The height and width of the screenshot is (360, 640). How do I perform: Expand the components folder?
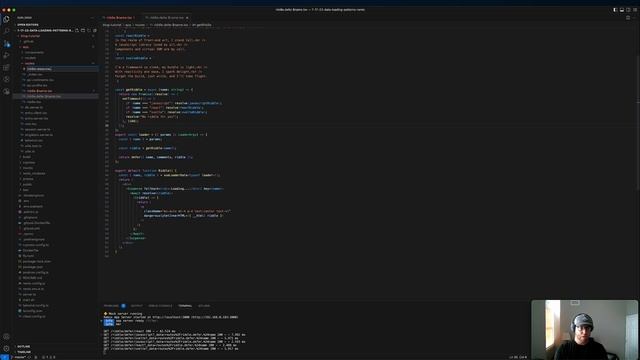[33, 52]
